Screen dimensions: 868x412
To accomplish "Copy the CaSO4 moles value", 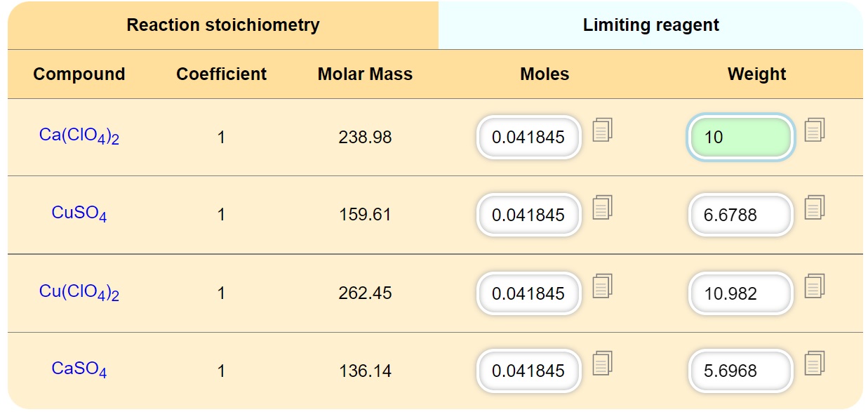I will pyautogui.click(x=602, y=363).
